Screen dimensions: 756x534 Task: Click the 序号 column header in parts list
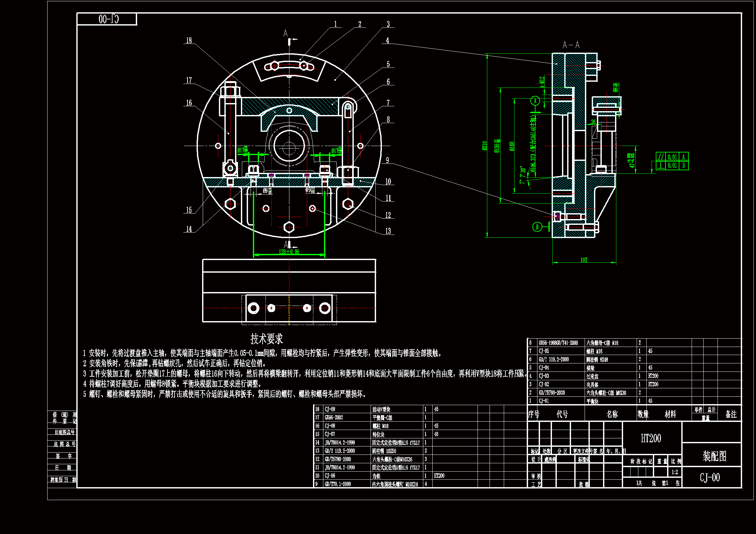534,414
